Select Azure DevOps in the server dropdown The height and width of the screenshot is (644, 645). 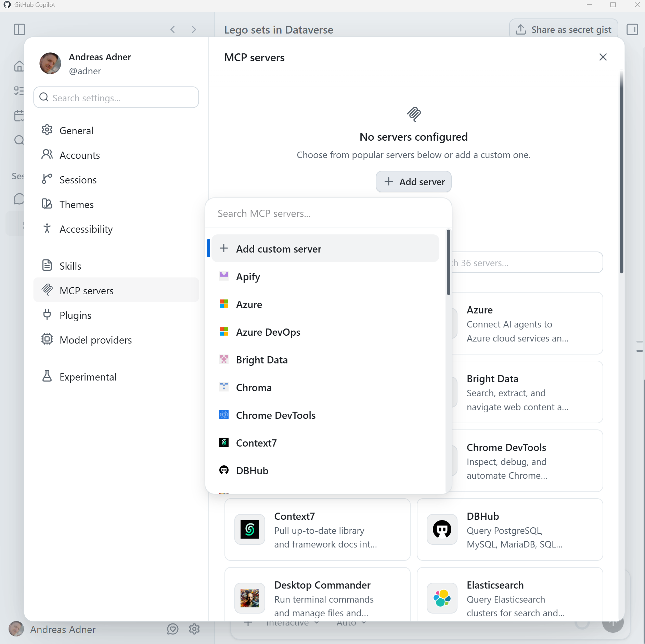[325, 332]
